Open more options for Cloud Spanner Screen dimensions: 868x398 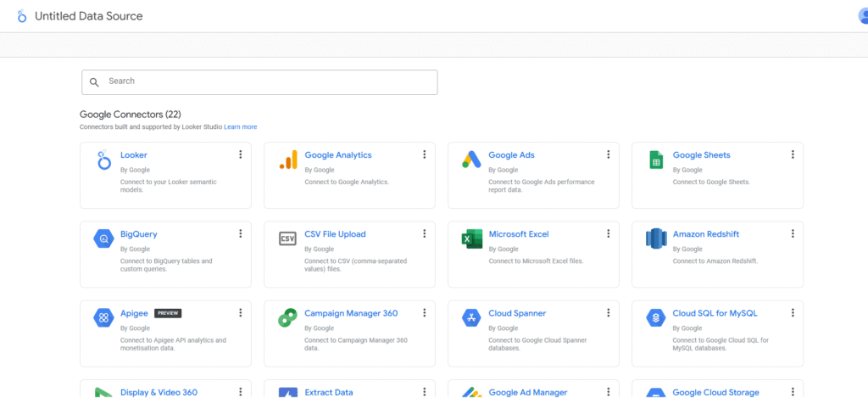[608, 312]
